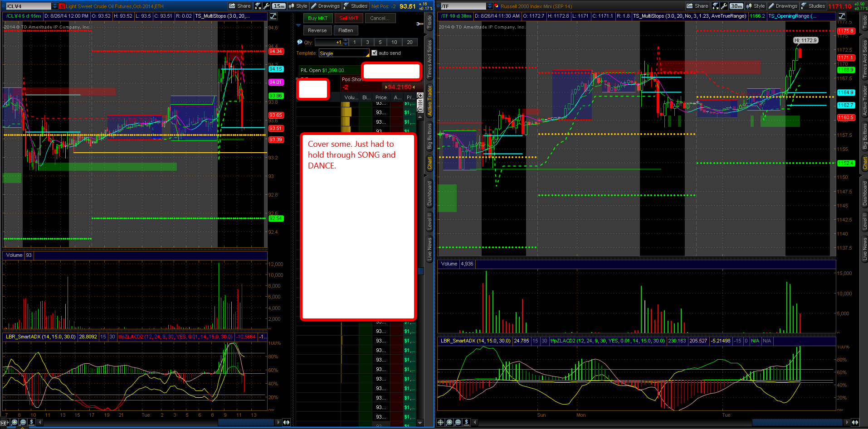
Task: Click the wrench pin icon beside the Cancel button
Action: [420, 24]
